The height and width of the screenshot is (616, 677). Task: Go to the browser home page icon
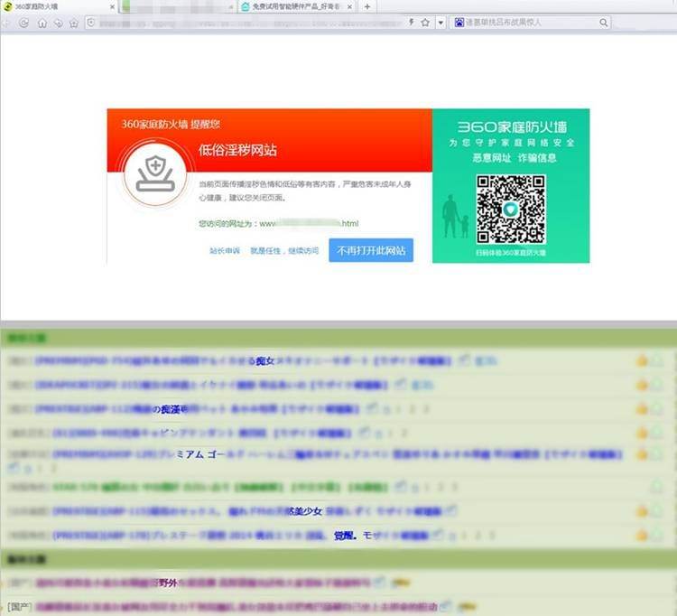pyautogui.click(x=42, y=23)
